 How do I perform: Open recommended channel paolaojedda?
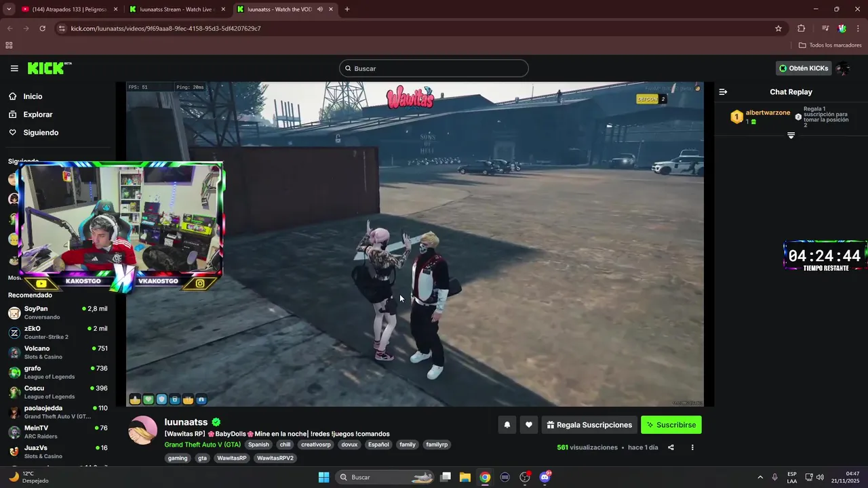[x=58, y=412]
